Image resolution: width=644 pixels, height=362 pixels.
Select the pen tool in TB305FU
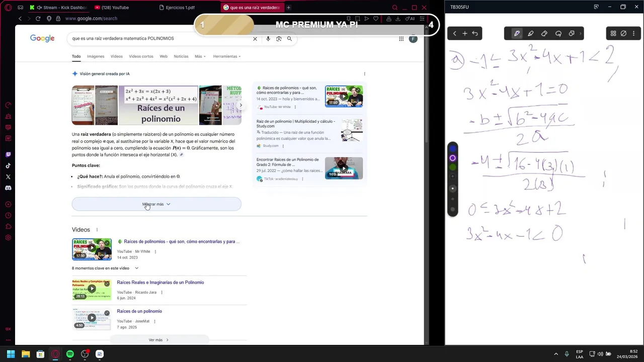pyautogui.click(x=517, y=33)
